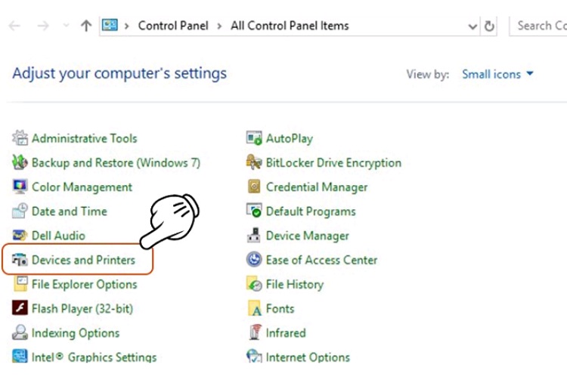567x392 pixels.
Task: Open Color Management link
Action: [x=82, y=187]
